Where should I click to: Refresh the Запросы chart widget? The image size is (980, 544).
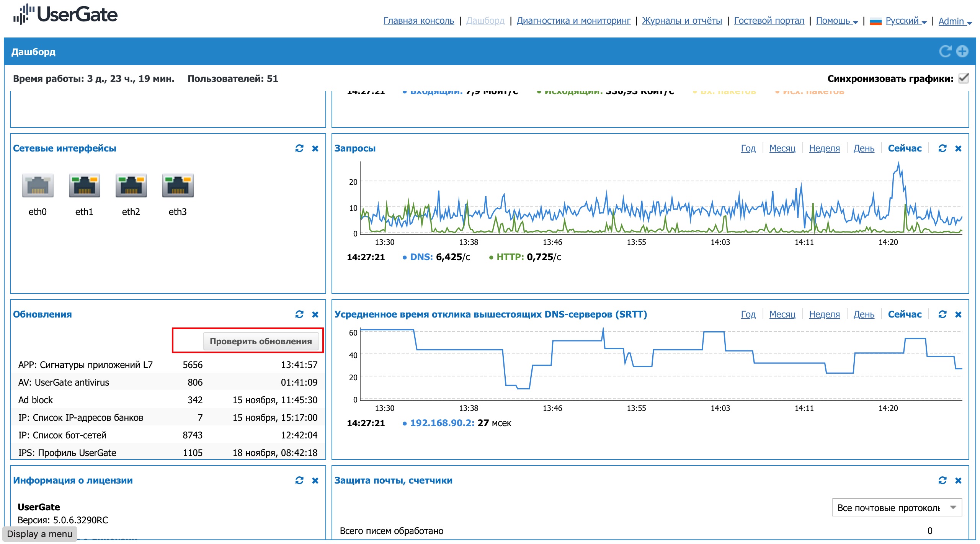[x=942, y=148]
